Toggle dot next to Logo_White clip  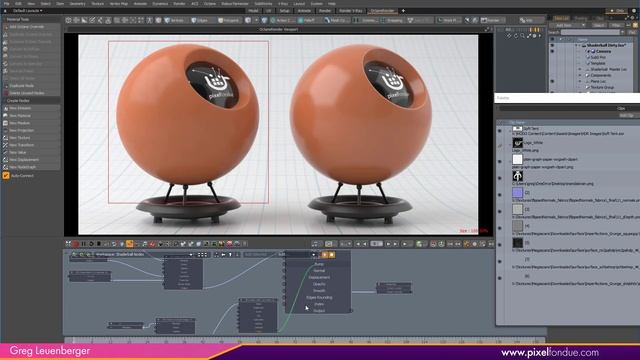click(500, 145)
